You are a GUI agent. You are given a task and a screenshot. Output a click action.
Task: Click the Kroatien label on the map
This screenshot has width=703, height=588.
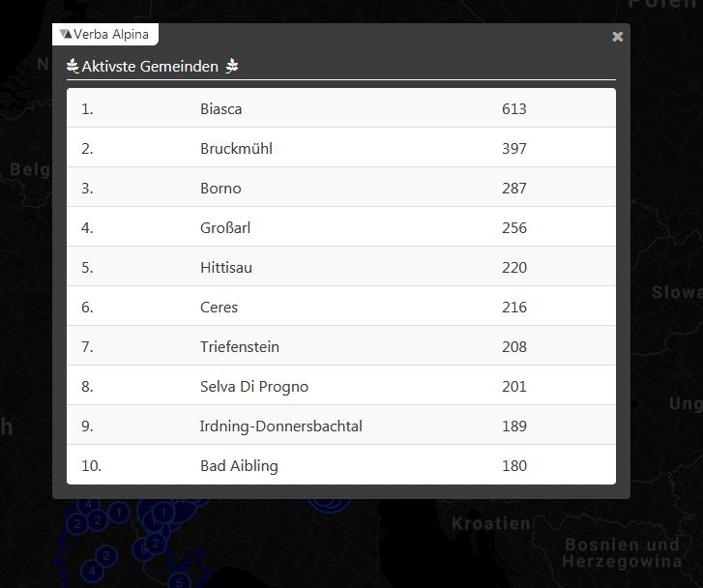click(x=491, y=524)
